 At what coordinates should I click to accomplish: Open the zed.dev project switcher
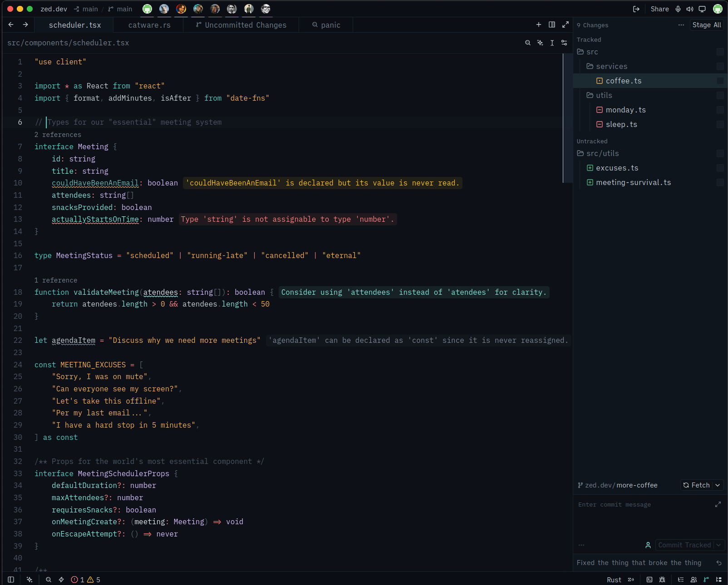coord(54,9)
